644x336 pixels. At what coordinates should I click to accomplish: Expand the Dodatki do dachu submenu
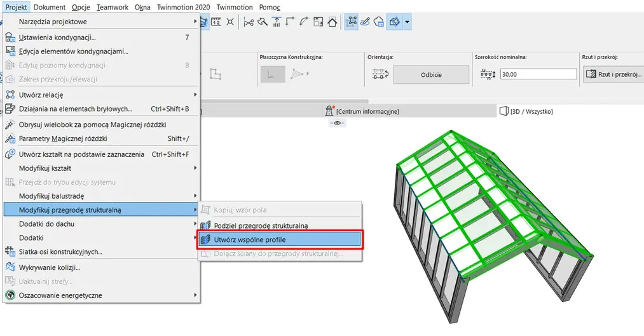pos(102,224)
